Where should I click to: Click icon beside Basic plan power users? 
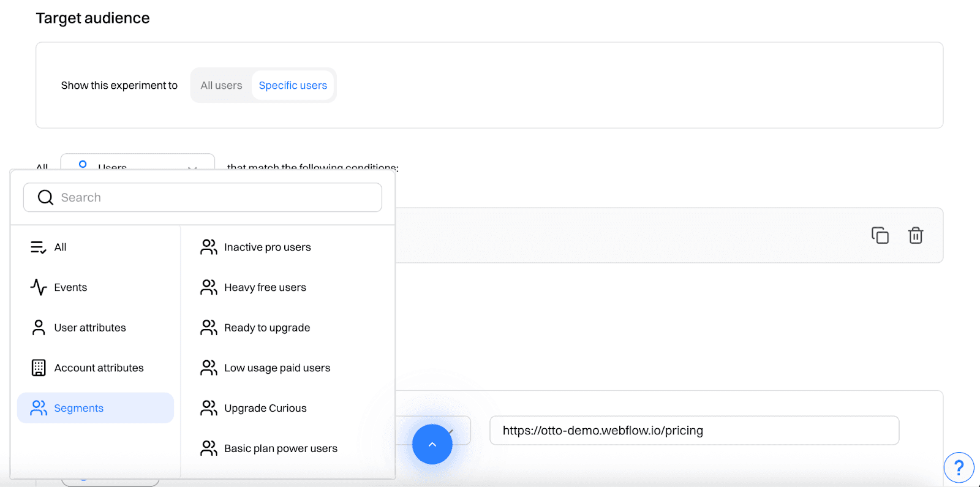209,448
